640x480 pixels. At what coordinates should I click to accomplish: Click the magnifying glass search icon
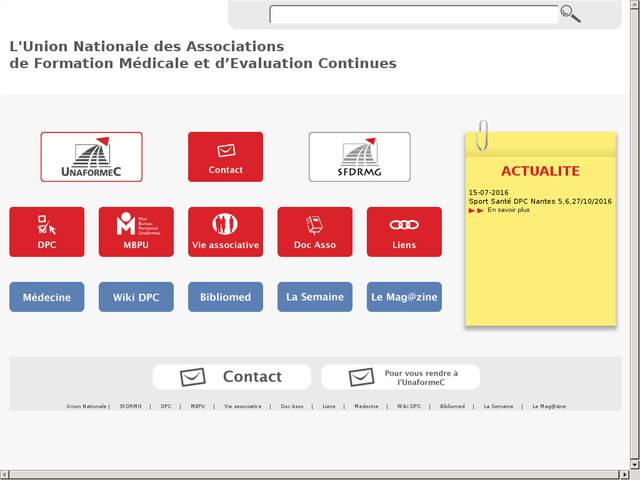point(570,14)
